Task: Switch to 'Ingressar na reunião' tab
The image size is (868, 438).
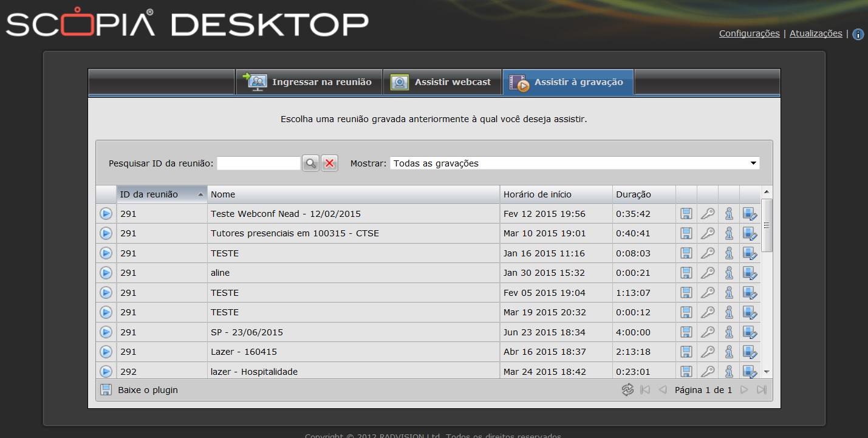Action: (x=309, y=82)
